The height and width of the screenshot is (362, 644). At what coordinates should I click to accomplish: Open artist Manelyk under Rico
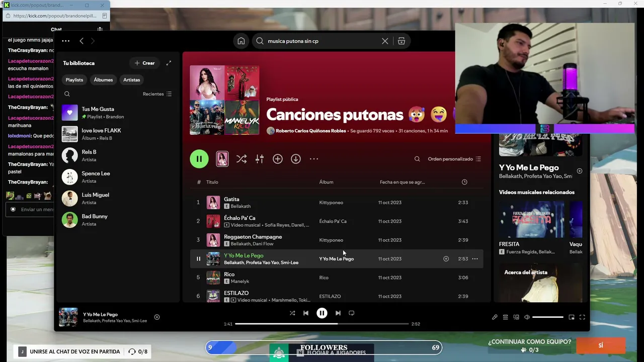pos(240,282)
